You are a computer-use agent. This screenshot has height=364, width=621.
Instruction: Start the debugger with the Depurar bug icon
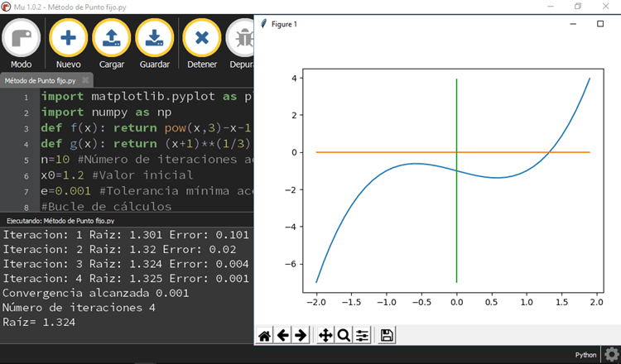[x=243, y=43]
